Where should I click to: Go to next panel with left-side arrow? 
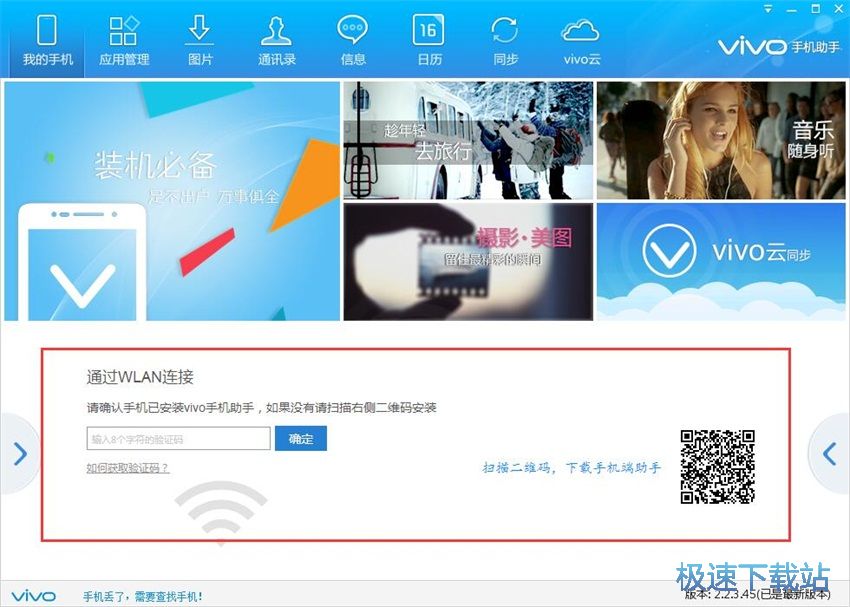click(20, 454)
